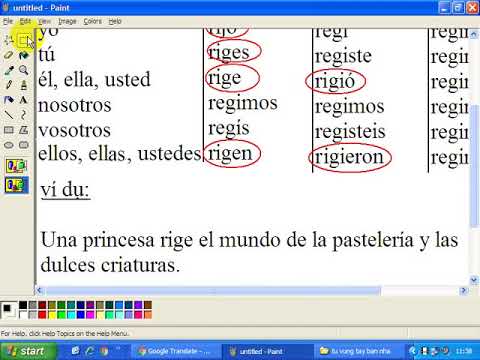Select the Magnifier tool
The height and width of the screenshot is (360, 480).
[23, 70]
